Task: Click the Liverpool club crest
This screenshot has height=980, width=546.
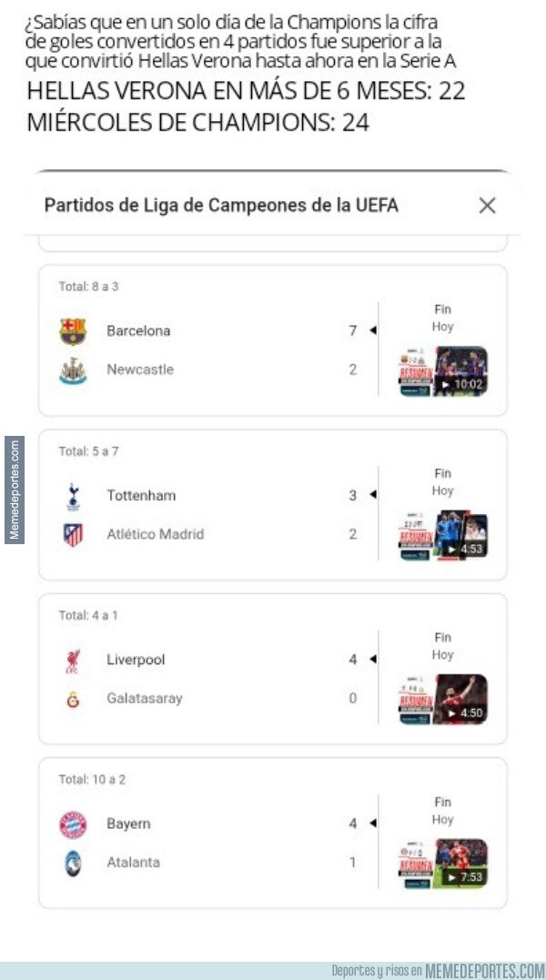Action: pos(73,661)
